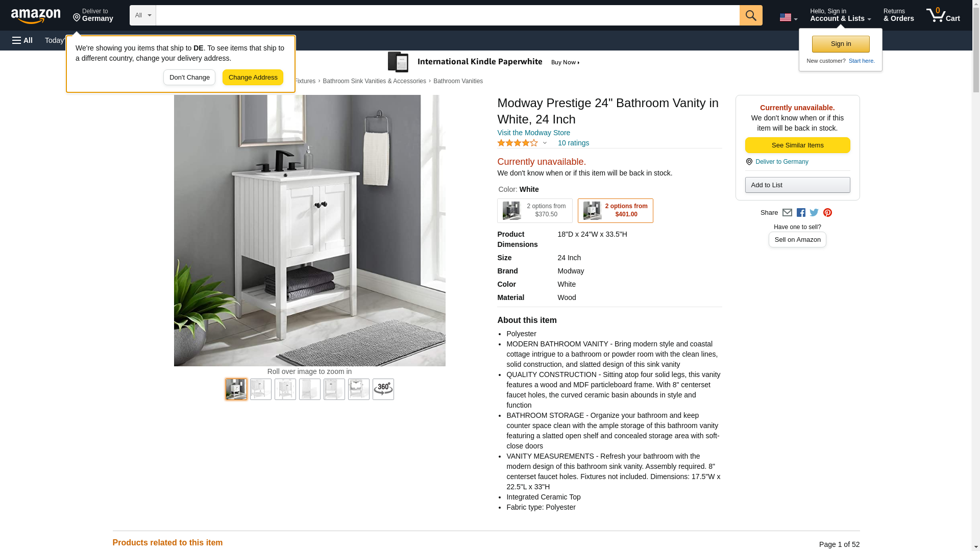This screenshot has width=980, height=551.
Task: Click the Change Address button
Action: pyautogui.click(x=253, y=78)
